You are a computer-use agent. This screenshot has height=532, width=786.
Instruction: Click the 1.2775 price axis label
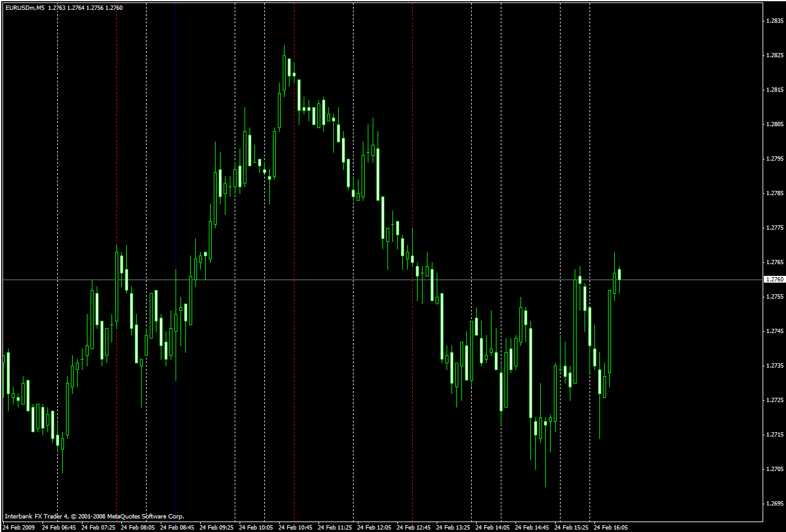(x=774, y=228)
